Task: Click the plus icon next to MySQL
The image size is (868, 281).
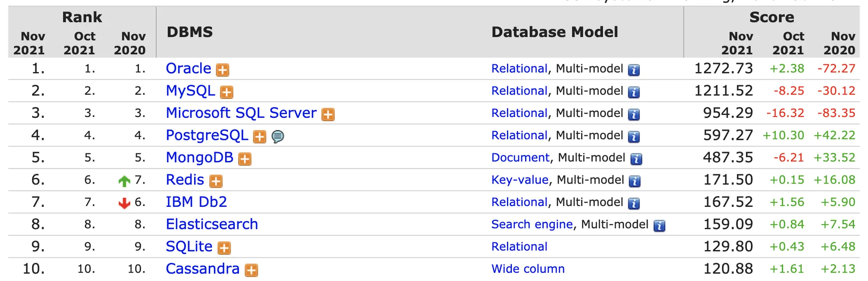Action: click(227, 92)
